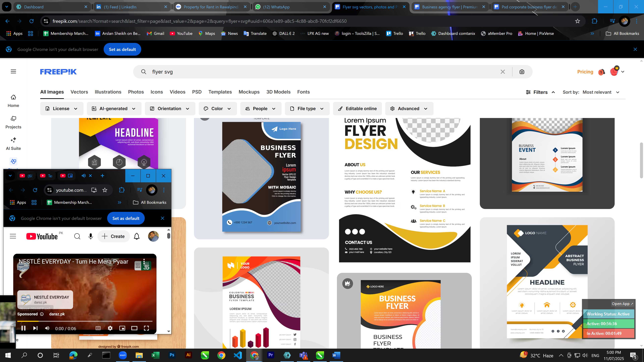This screenshot has width=644, height=362.
Task: Expand the Advanced filter dropdown
Action: pos(409,109)
